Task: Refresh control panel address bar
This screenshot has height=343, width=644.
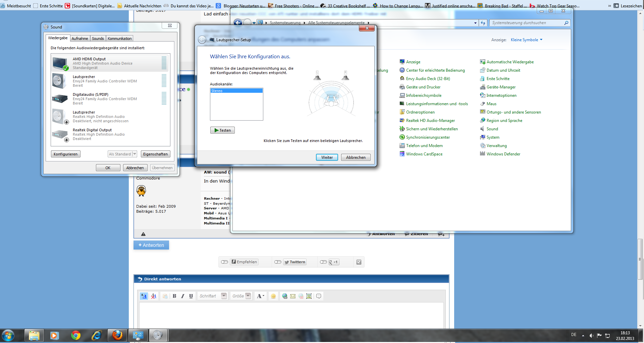Action: pyautogui.click(x=483, y=23)
